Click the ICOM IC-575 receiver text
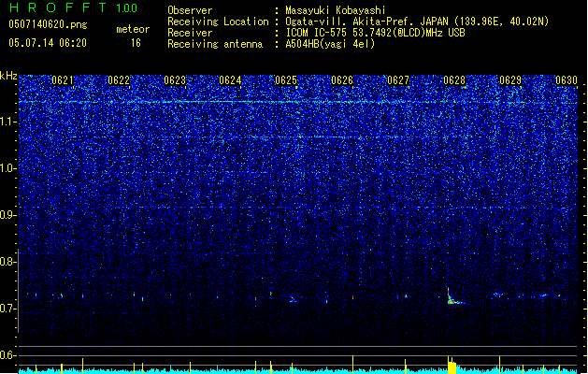Image resolution: width=588 pixels, height=374 pixels. (x=375, y=33)
